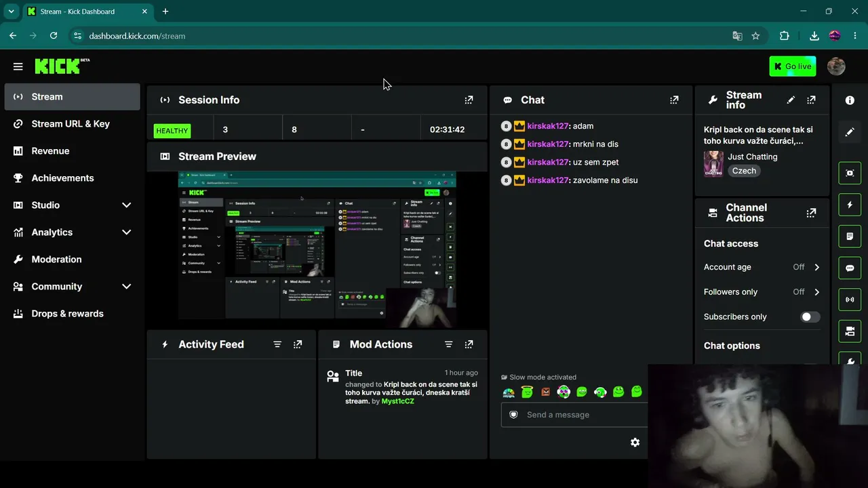Select the 'Stream - Kick Dashboard' browser tab

click(87, 12)
